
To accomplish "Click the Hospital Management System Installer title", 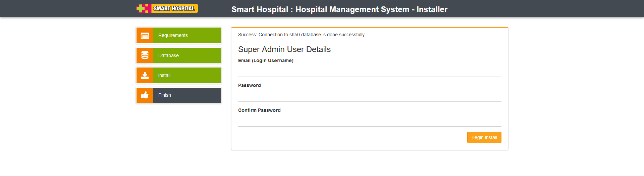I will (339, 9).
